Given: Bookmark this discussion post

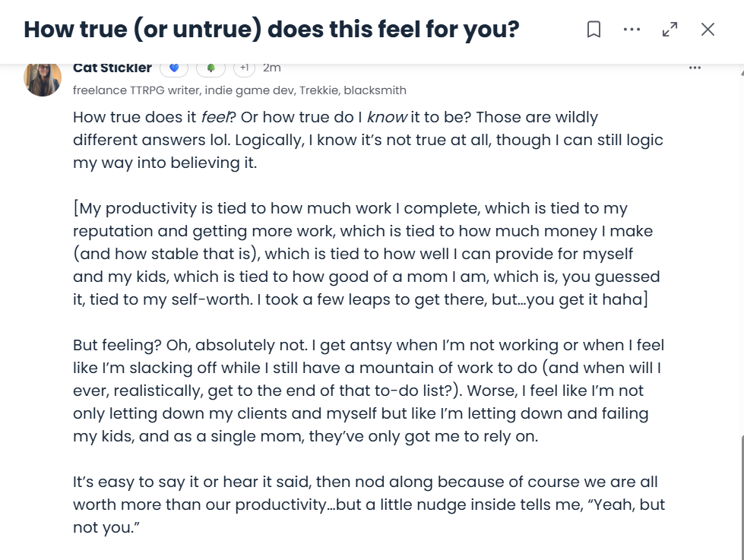Looking at the screenshot, I should coord(594,30).
